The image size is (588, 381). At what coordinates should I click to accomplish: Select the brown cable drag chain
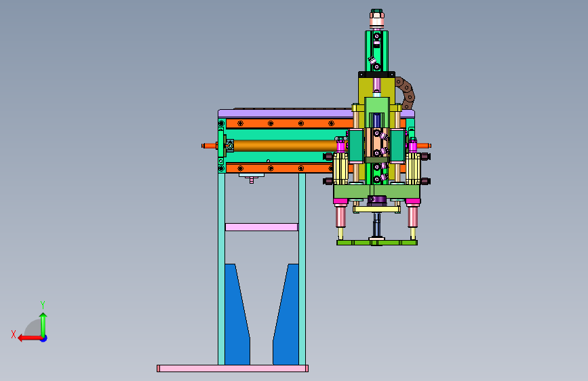coord(406,93)
